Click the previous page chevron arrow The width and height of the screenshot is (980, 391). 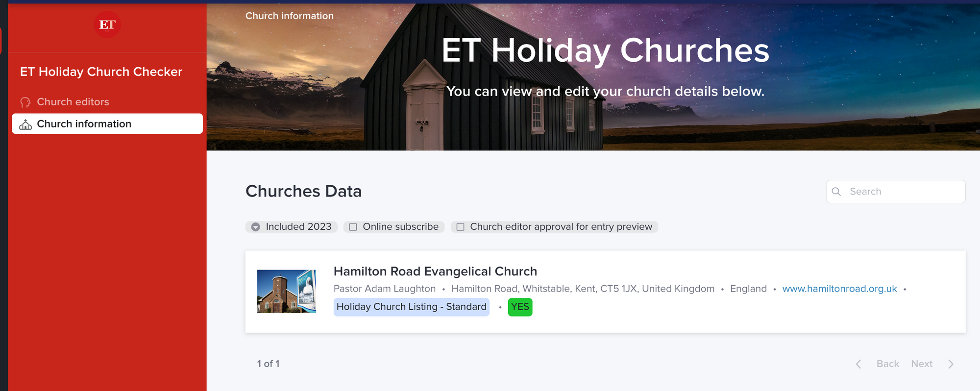pos(858,364)
